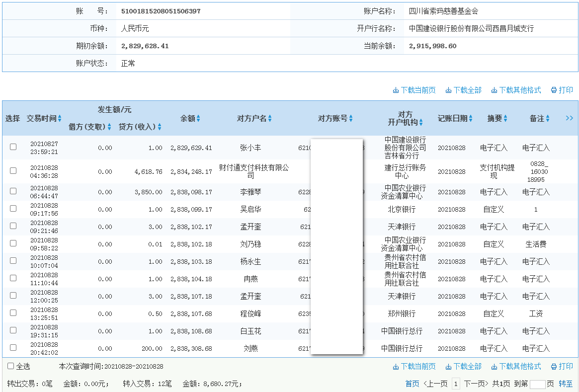Viewport: 579px width, 392px height.
Task: Select the checkbox for 张小丰's transaction row
Action: click(x=13, y=146)
